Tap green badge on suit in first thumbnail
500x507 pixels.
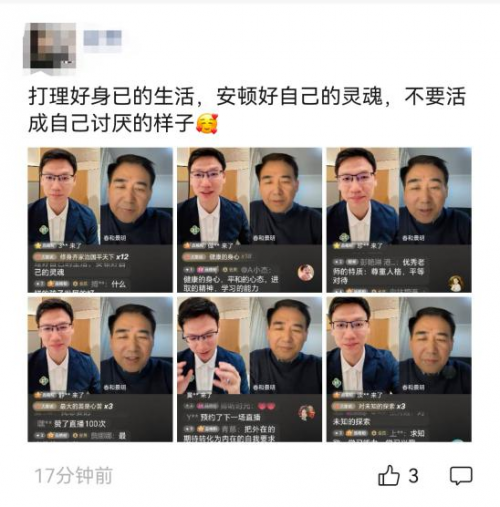pyautogui.click(x=44, y=230)
